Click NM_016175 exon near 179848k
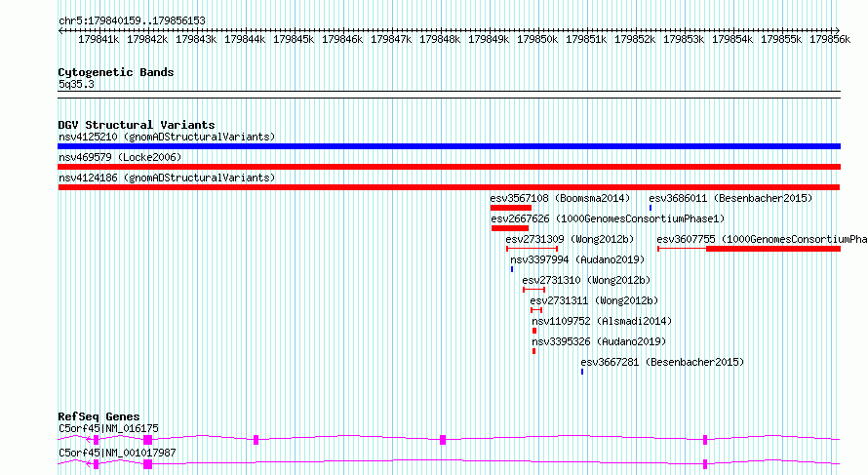This screenshot has height=475, width=868. pos(443,440)
